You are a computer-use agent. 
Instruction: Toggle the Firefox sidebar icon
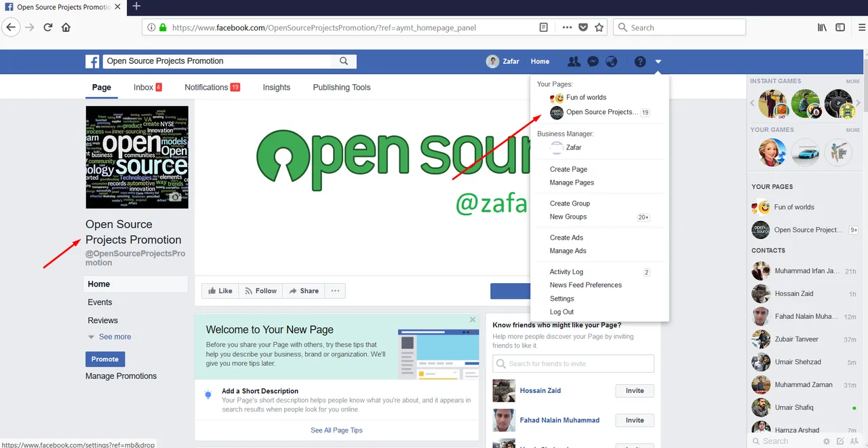coord(840,27)
